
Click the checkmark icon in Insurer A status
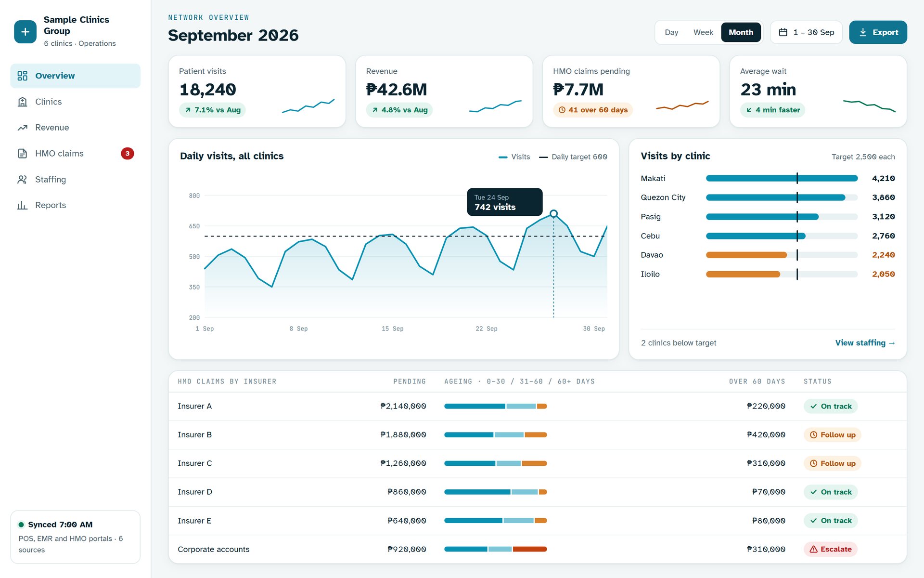pyautogui.click(x=813, y=406)
